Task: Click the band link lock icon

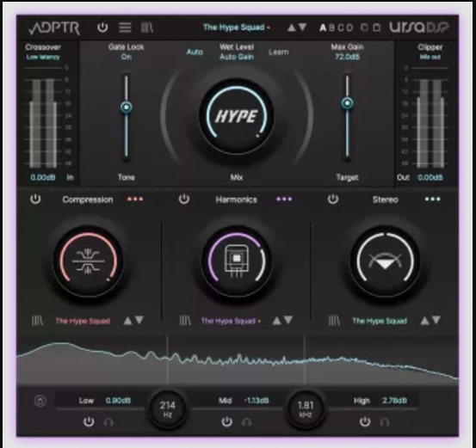Action: [x=40, y=401]
